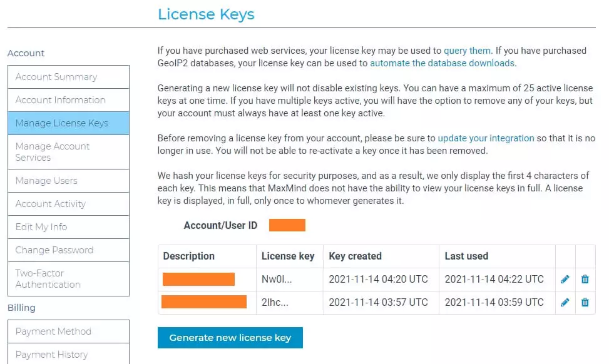Delete the Nw0l... license key
The width and height of the screenshot is (609, 364).
coord(585,279)
